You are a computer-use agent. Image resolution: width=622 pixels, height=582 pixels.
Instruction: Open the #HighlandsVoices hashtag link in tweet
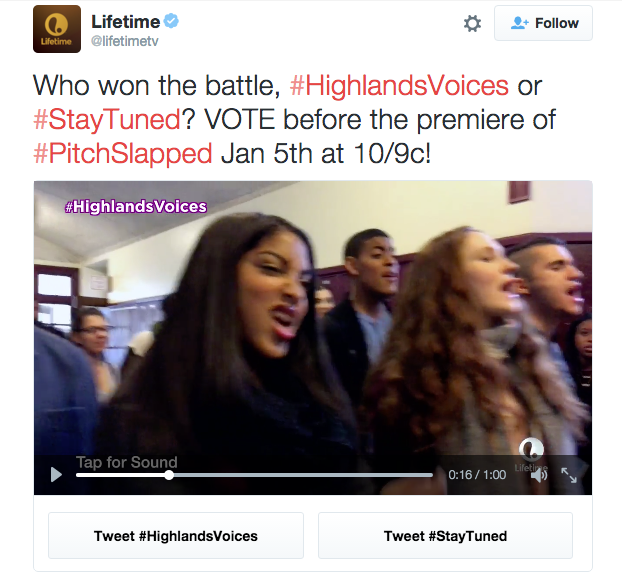[x=399, y=85]
